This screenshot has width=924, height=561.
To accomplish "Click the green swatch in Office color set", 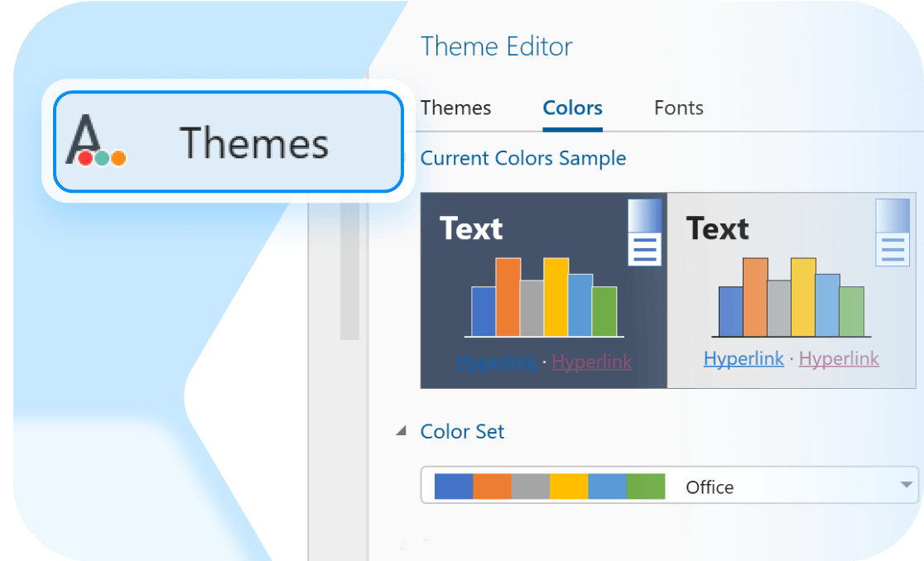I will tap(646, 487).
